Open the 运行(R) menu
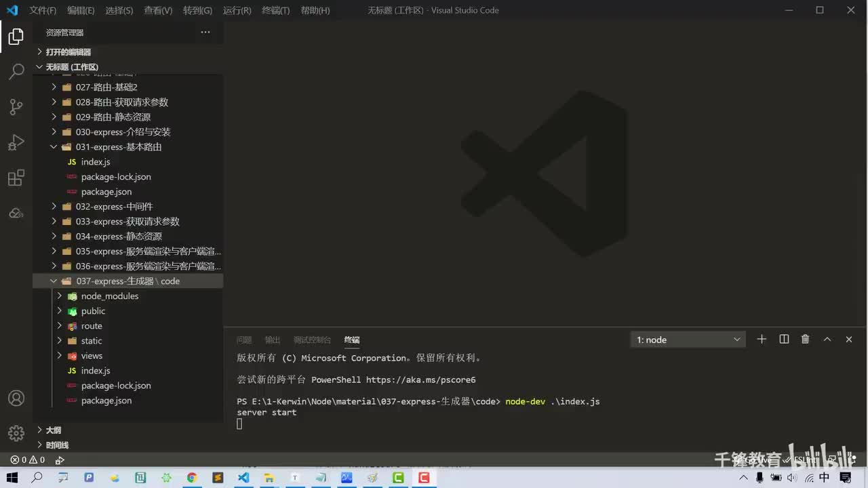 (x=237, y=10)
